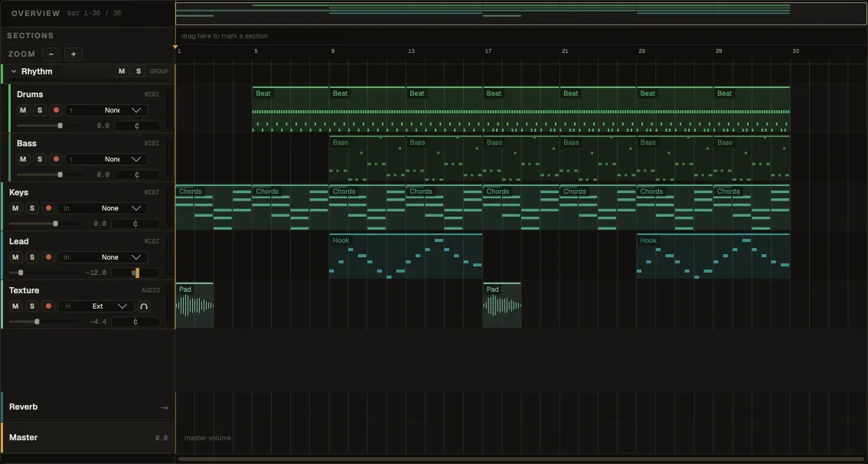Select the Pad audio clip at bar 1
Image resolution: width=868 pixels, height=464 pixels.
point(195,305)
